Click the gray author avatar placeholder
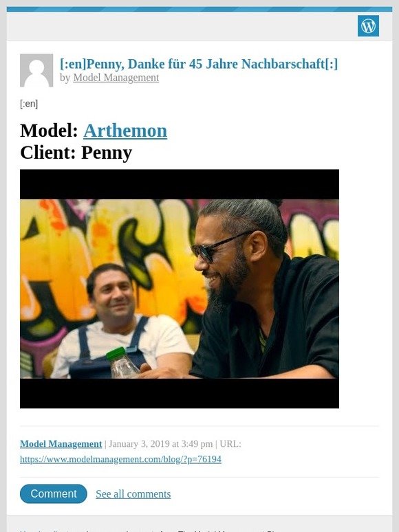The image size is (399, 532). tap(36, 70)
